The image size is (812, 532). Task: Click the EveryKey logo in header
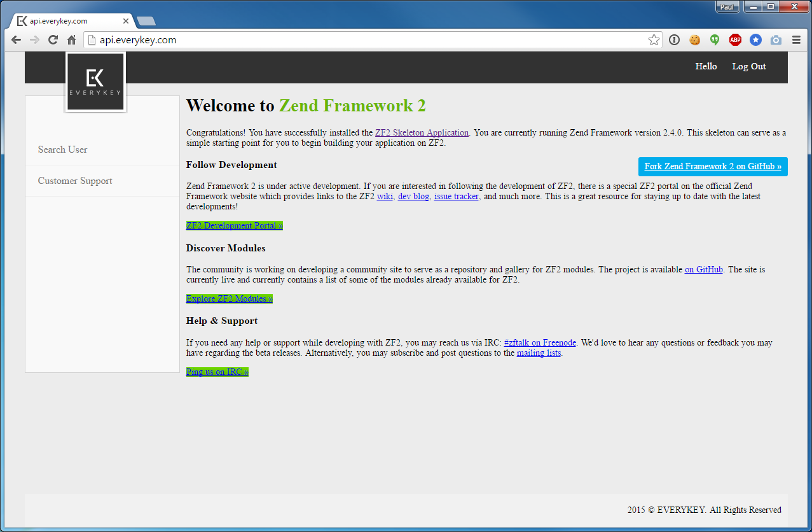(x=95, y=82)
